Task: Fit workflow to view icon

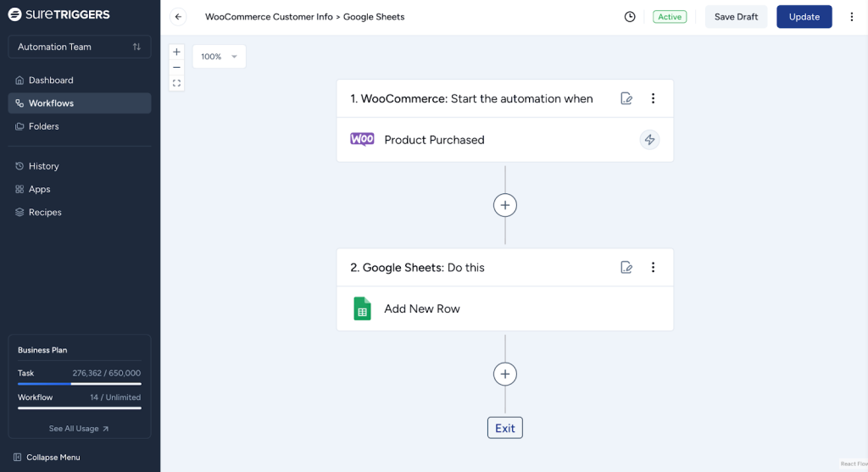Action: pyautogui.click(x=176, y=83)
